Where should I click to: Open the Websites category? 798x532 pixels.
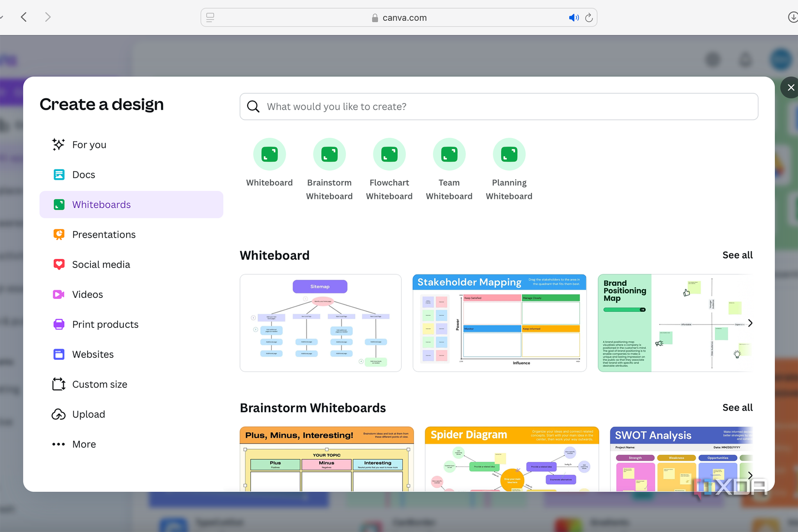[131, 355]
